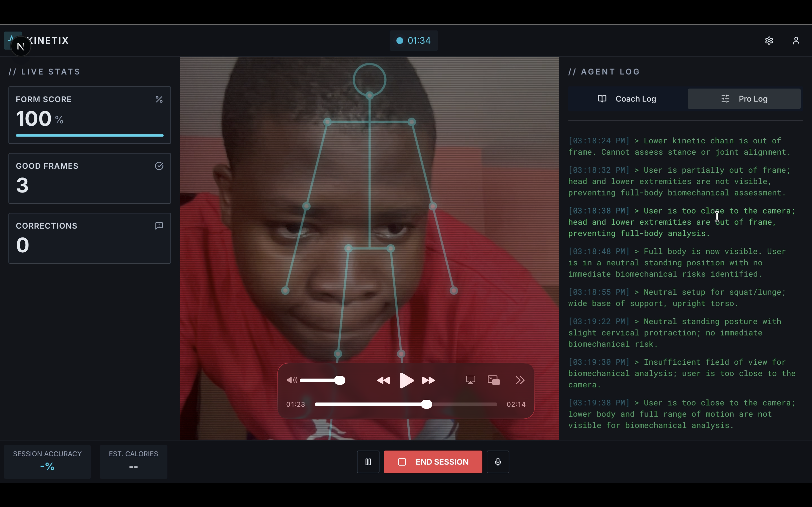Screen dimensions: 812x507
Task: Open the user profile icon
Action: pos(796,41)
